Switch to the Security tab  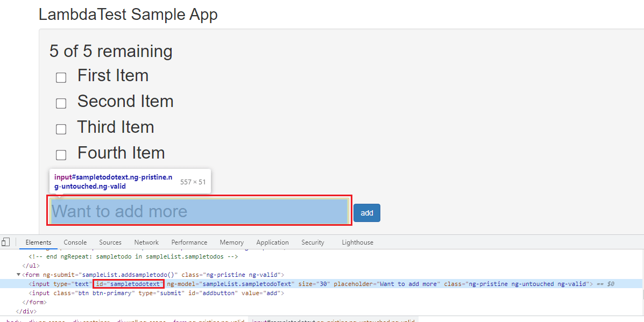coord(313,242)
